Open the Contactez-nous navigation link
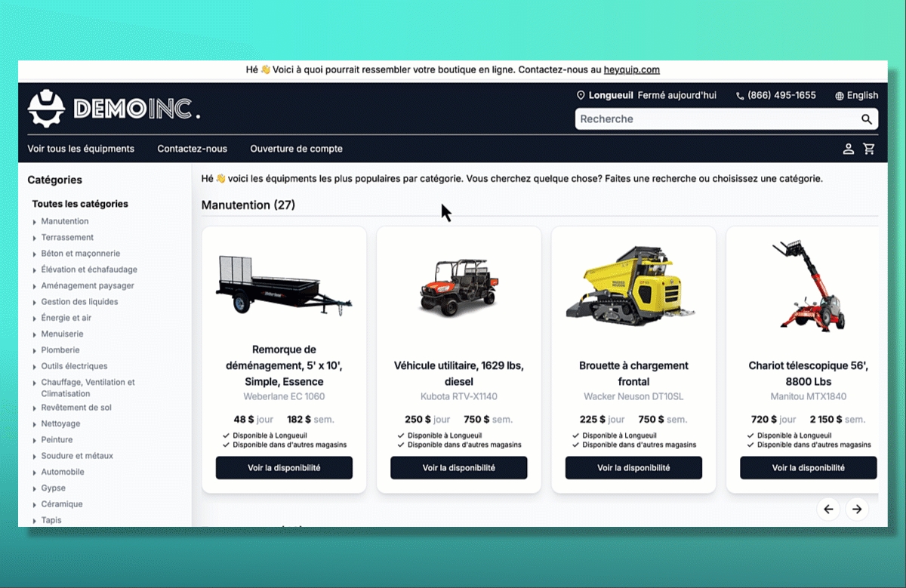 click(x=192, y=149)
